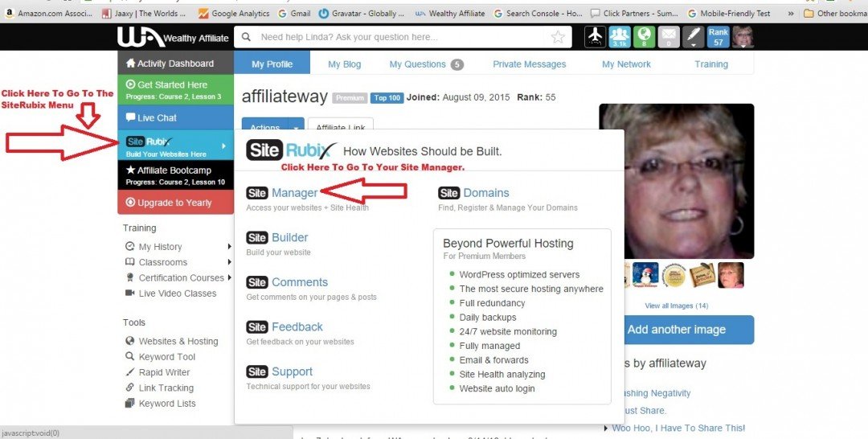The image size is (868, 439).
Task: Open Google Analytics bookmark
Action: tap(234, 14)
